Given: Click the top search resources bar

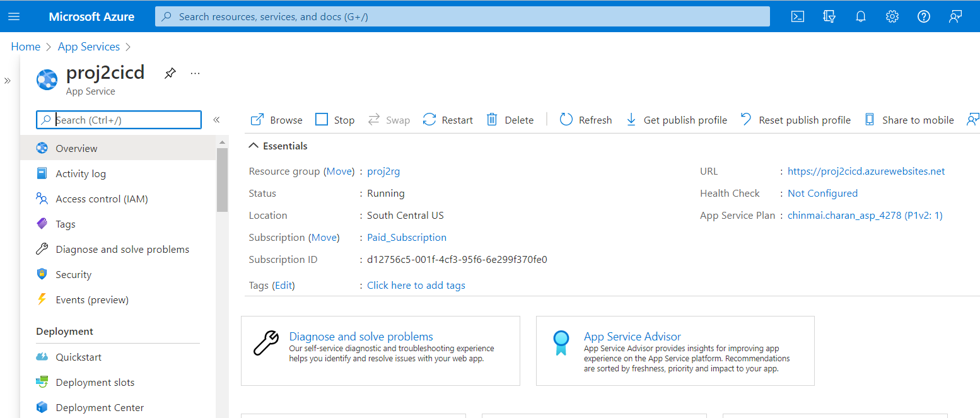Looking at the screenshot, I should click(462, 16).
